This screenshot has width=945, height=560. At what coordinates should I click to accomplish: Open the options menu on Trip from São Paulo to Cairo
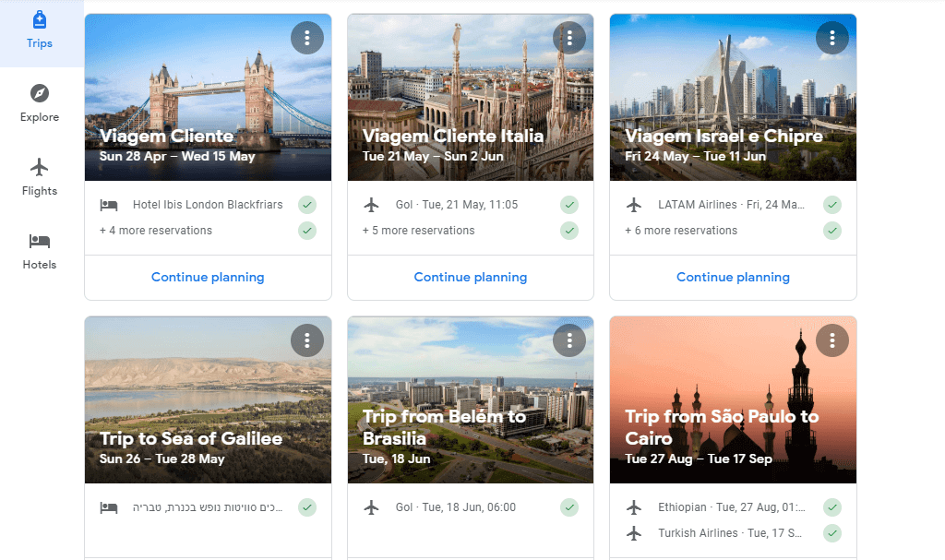(x=831, y=340)
